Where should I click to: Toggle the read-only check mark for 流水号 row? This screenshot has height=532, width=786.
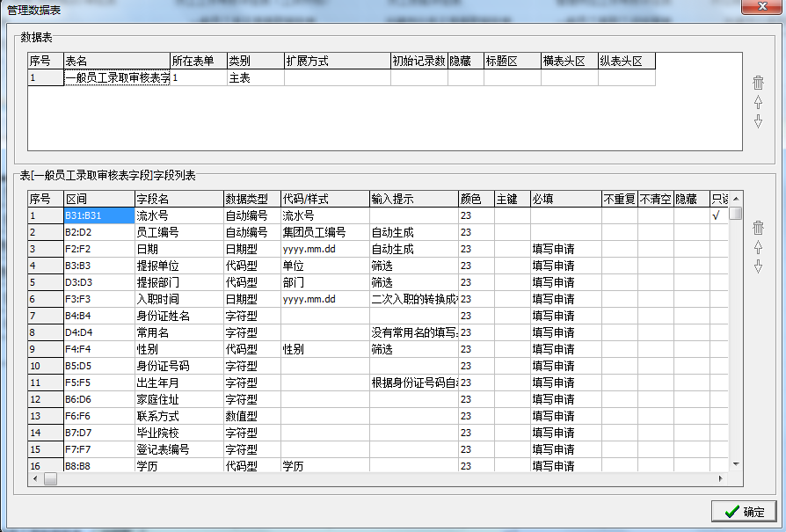coord(716,215)
